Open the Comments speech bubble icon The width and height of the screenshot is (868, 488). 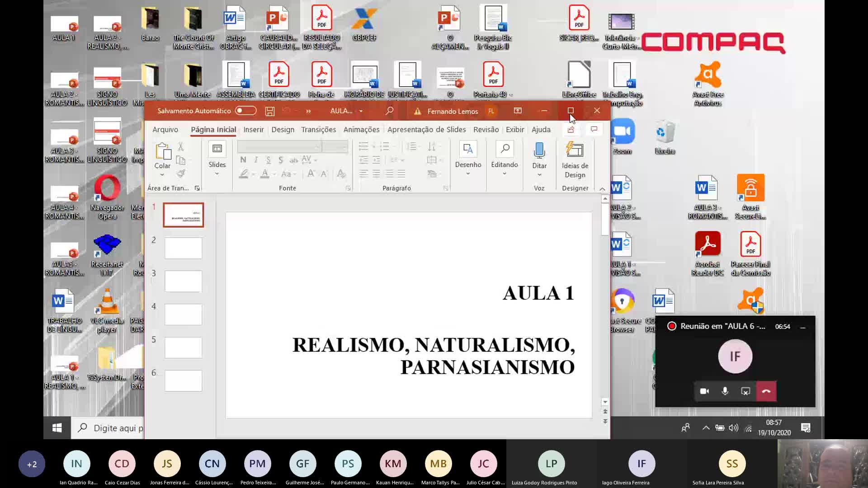pyautogui.click(x=594, y=130)
